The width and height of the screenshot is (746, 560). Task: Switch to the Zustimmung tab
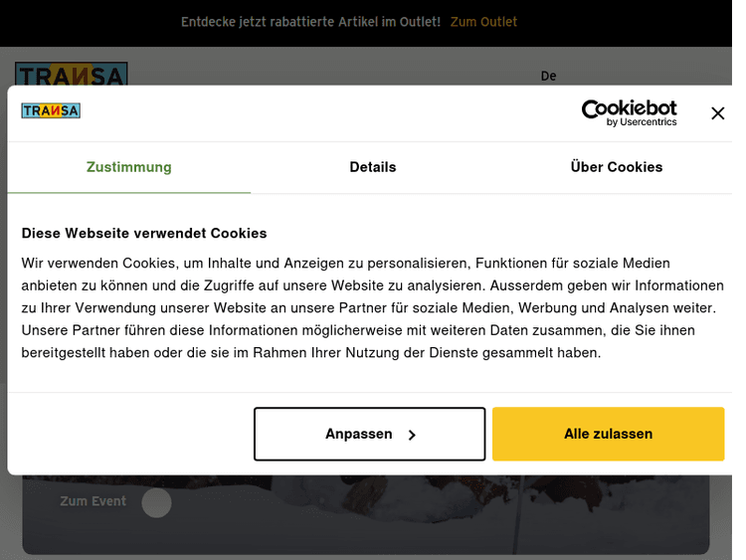tap(128, 167)
